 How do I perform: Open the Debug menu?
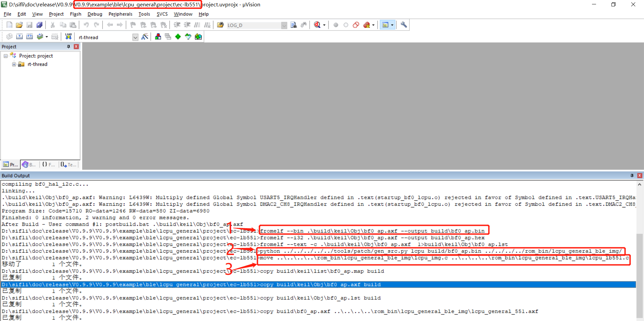[95, 14]
